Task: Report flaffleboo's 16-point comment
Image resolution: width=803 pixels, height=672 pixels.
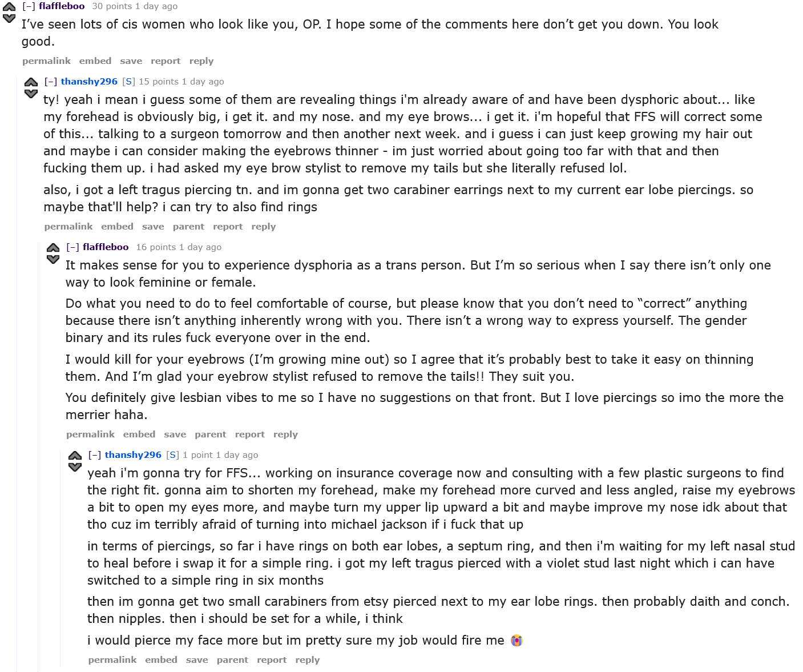Action: point(249,434)
